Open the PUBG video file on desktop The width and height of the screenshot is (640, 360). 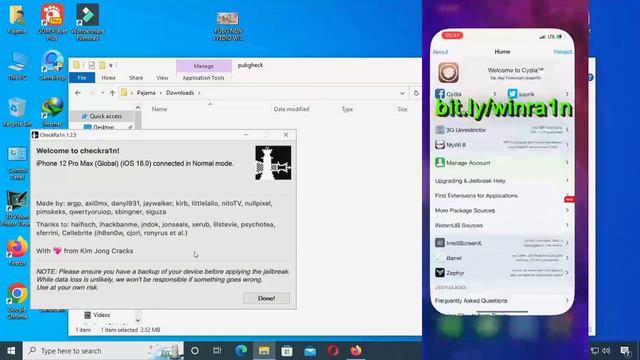click(228, 26)
